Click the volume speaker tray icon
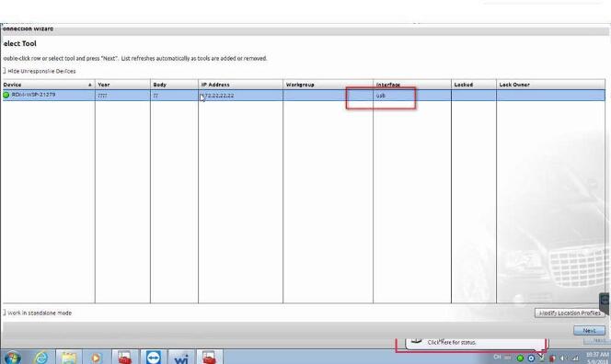 (563, 358)
